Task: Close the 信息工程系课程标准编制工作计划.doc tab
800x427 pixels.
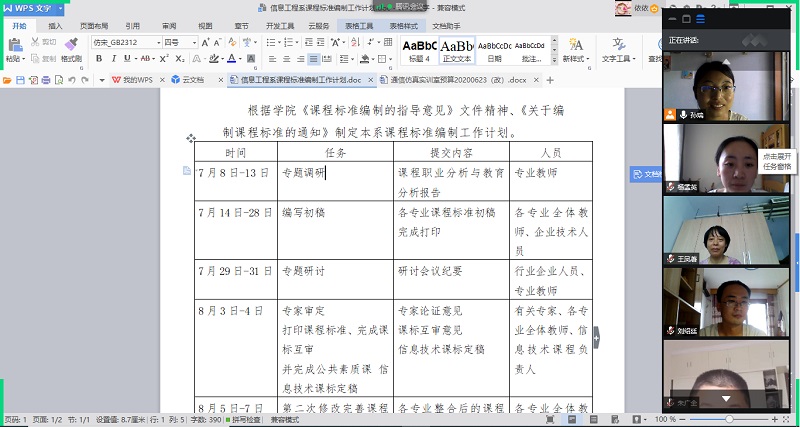Action: 370,80
